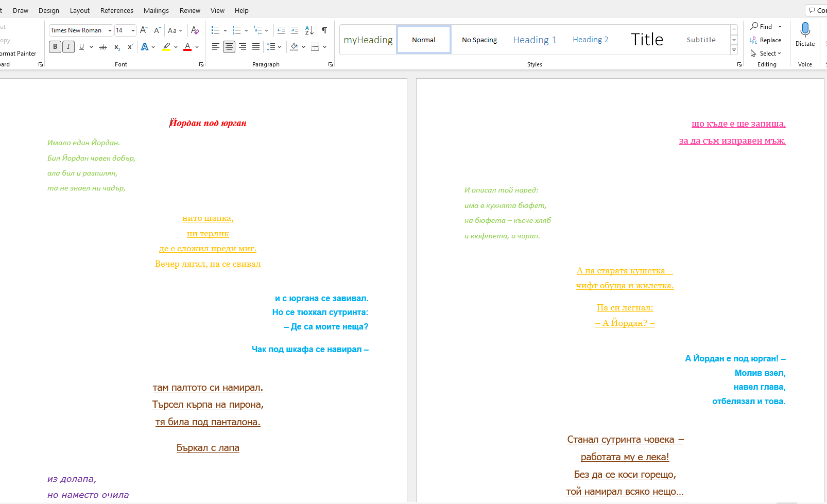The width and height of the screenshot is (827, 504).
Task: Toggle Subscript formatting
Action: (x=117, y=47)
